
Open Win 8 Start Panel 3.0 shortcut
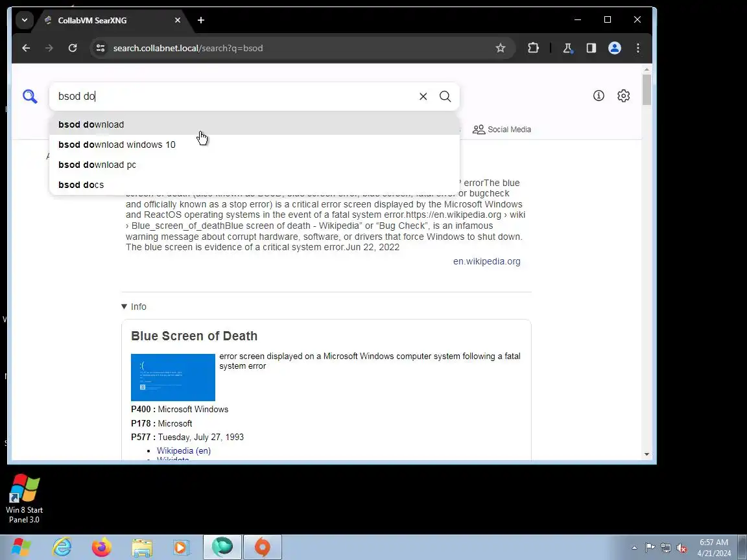pos(24,498)
